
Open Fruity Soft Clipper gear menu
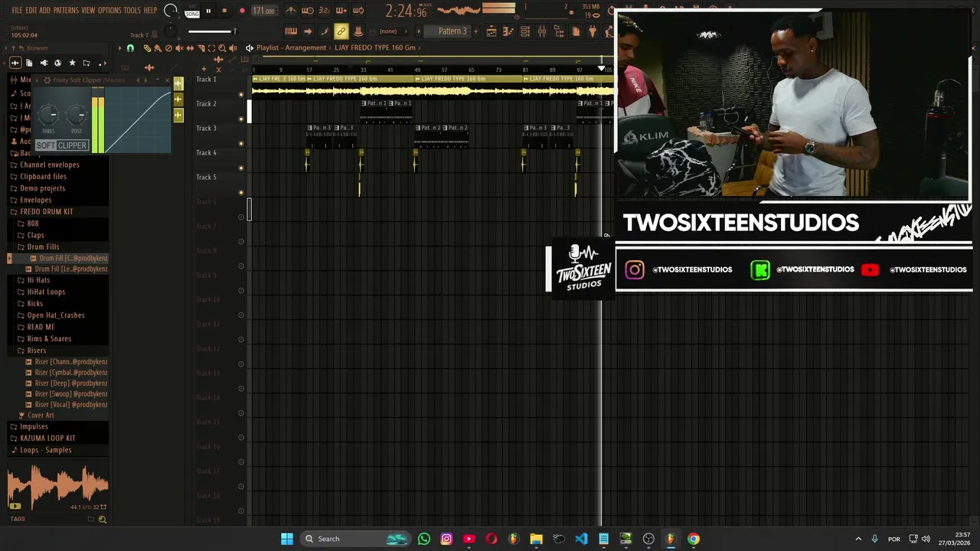(x=47, y=80)
